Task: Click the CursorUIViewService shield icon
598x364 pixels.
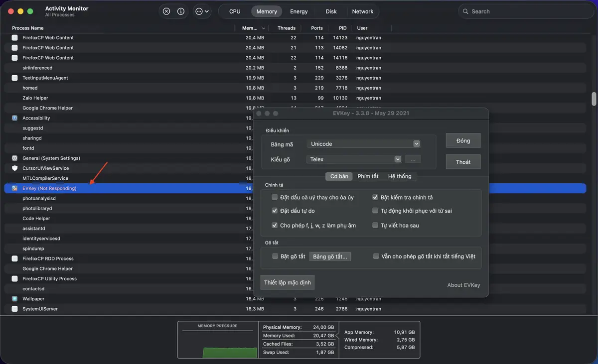Action: point(14,168)
